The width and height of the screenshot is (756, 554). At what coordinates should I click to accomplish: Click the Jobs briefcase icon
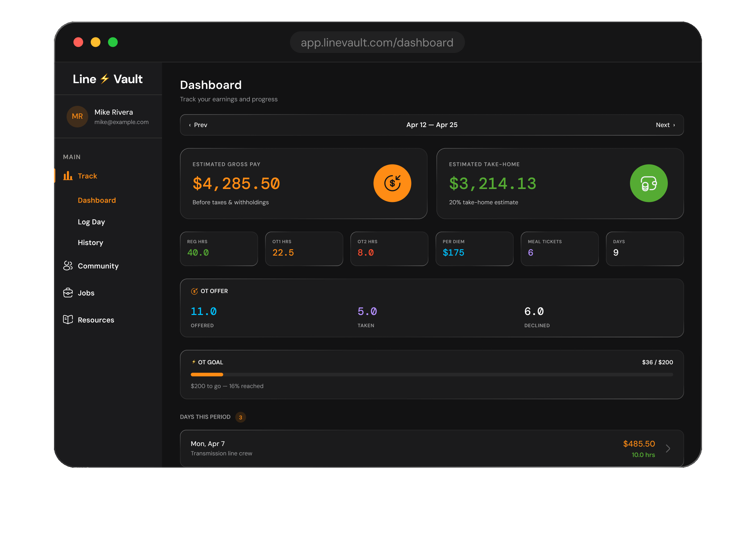68,293
